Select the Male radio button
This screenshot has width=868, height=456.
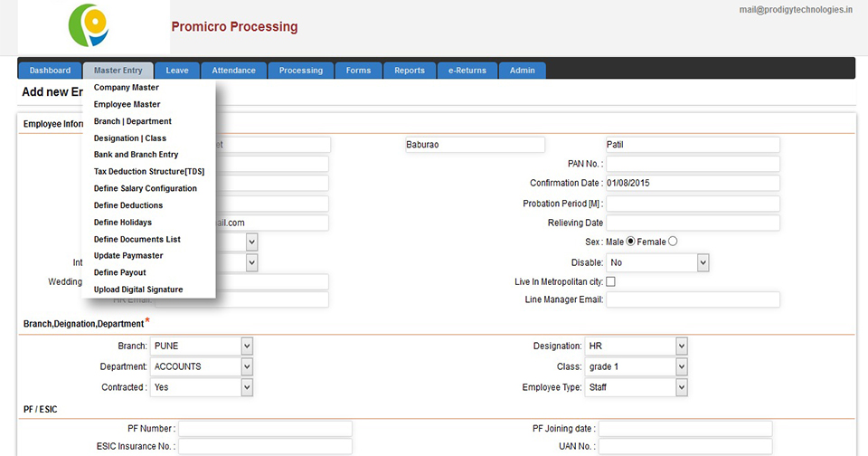click(x=630, y=242)
